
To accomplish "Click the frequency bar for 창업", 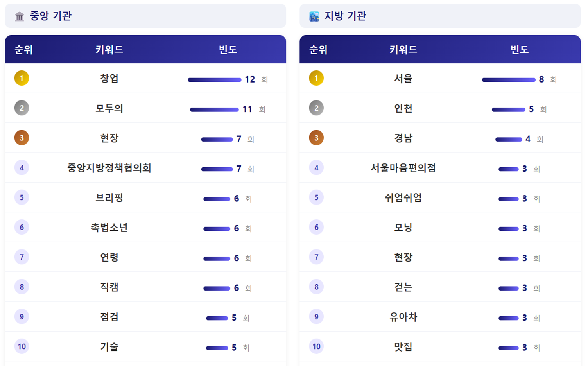I will pos(214,80).
